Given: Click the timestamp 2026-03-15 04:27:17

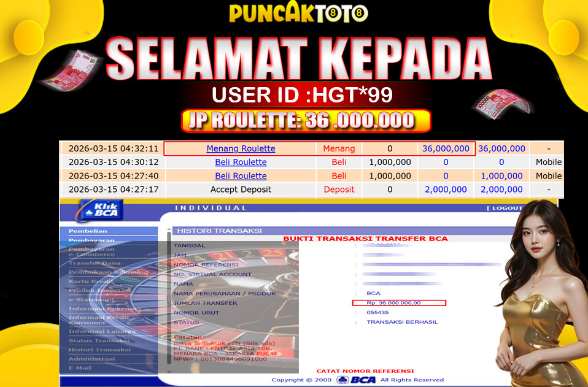Looking at the screenshot, I should tap(114, 189).
